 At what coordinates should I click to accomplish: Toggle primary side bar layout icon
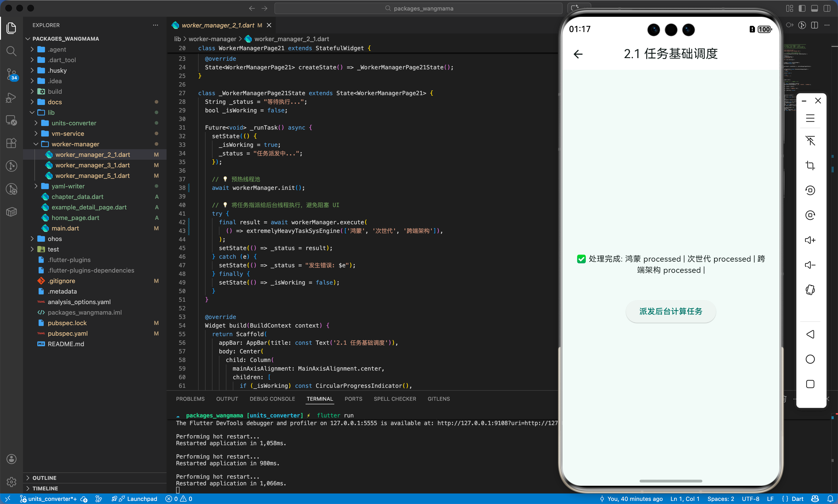pos(802,9)
